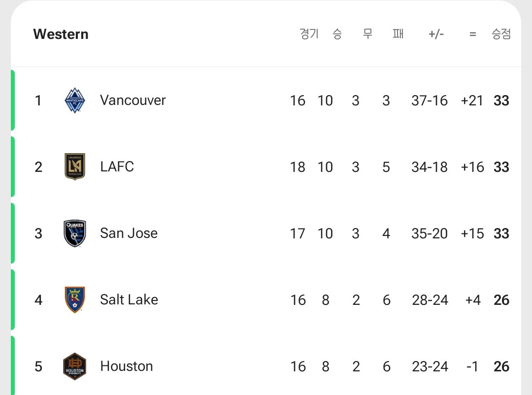The width and height of the screenshot is (532, 395).
Task: Click San Jose's 35-20 goals record
Action: tap(430, 233)
